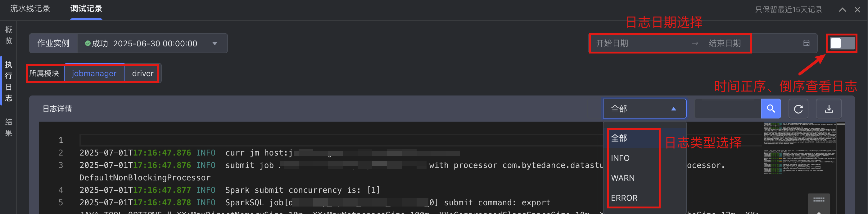
Task: Open the job instance dropdown
Action: [x=215, y=43]
